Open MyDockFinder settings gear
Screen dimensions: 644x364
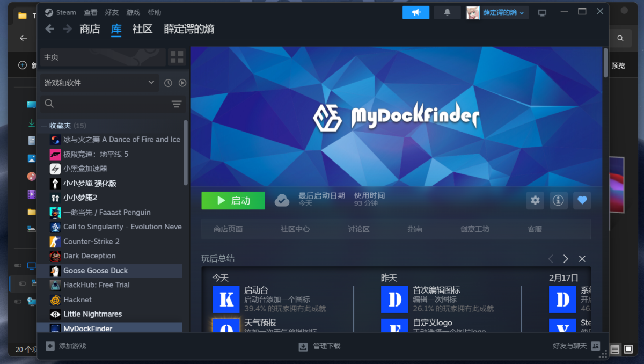(x=535, y=200)
